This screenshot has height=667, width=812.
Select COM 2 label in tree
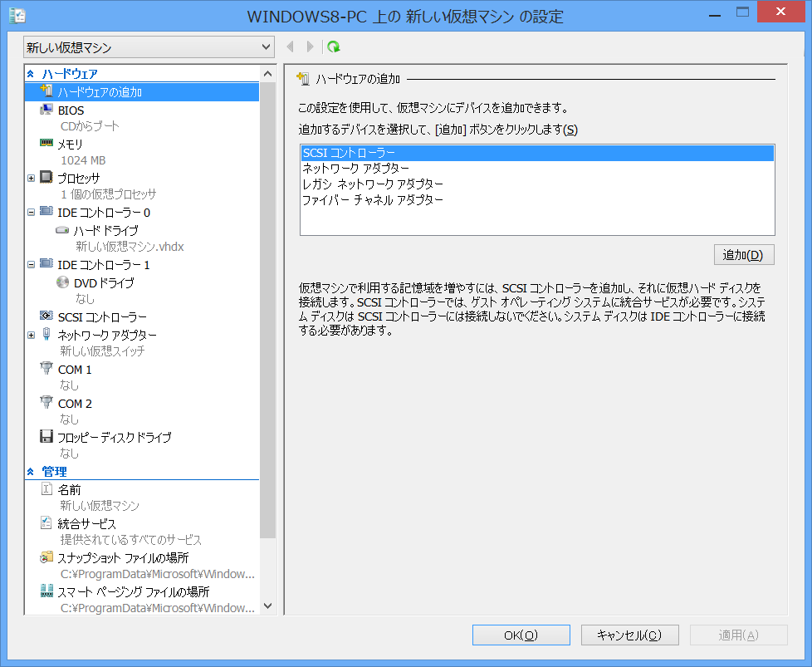coord(75,404)
